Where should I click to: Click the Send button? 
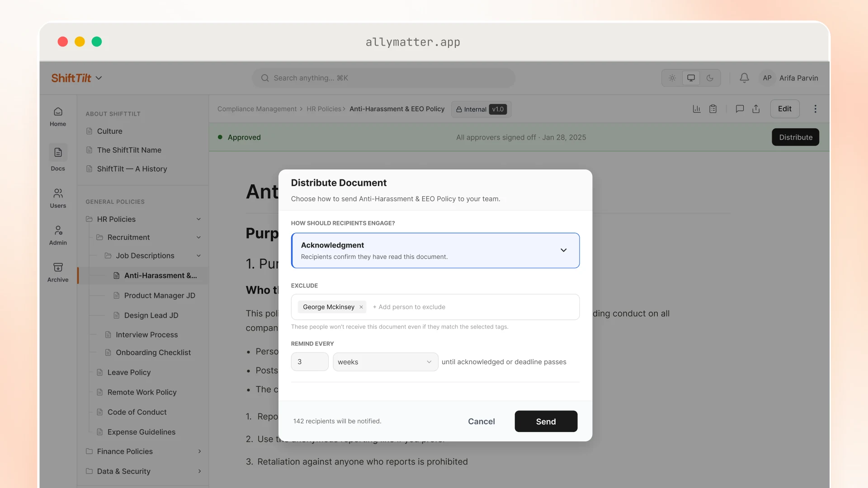546,421
